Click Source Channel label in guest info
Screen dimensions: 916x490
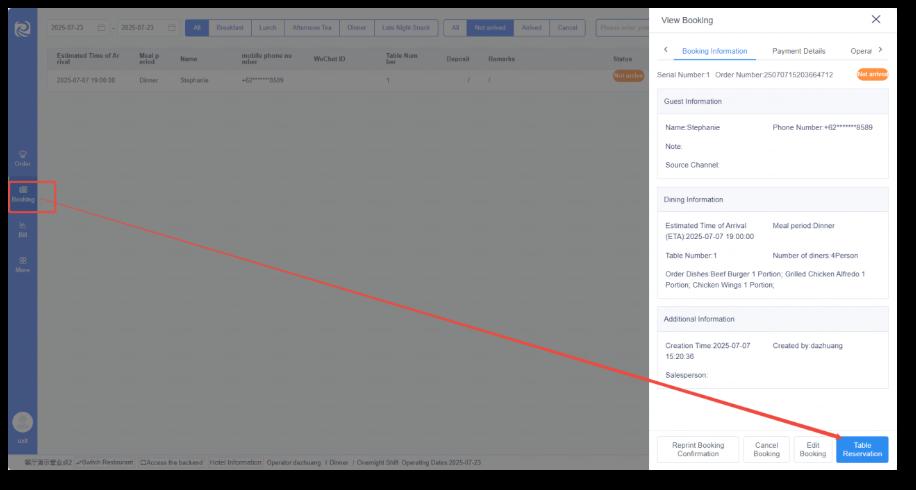point(692,165)
